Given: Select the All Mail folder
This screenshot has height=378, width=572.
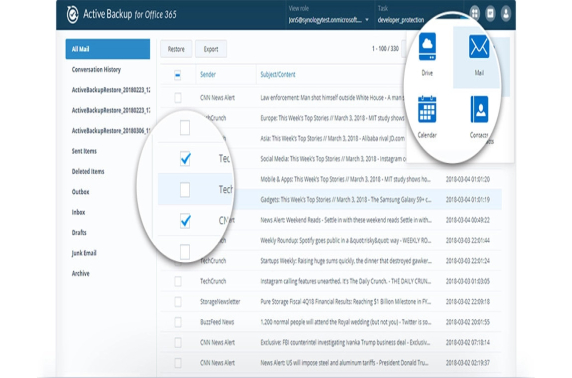Looking at the screenshot, I should coord(108,49).
